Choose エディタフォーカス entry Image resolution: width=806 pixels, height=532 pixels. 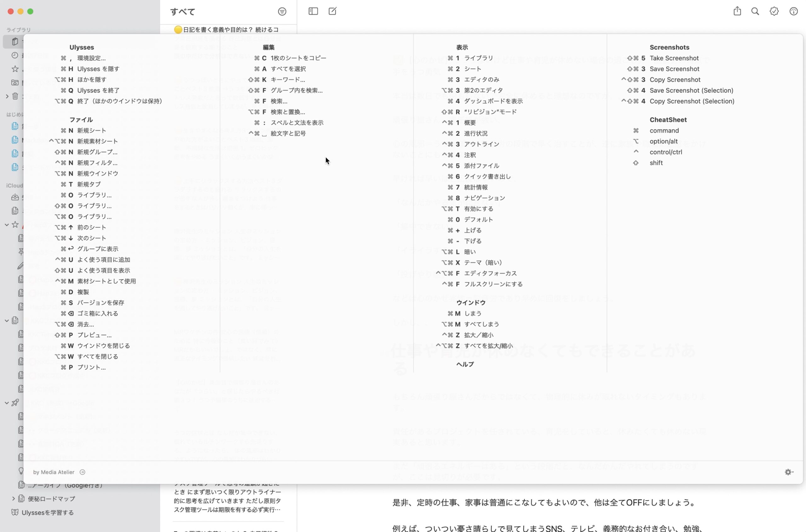tap(490, 273)
